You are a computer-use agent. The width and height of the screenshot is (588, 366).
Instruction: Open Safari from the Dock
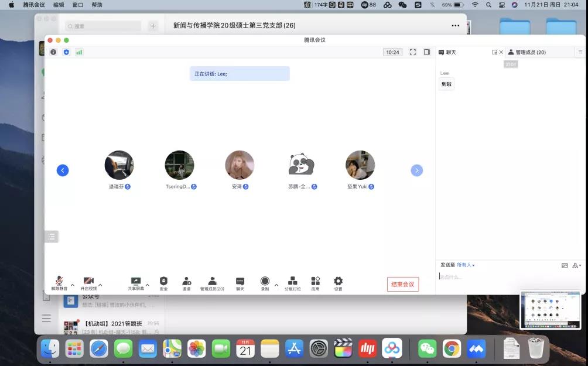tap(99, 349)
